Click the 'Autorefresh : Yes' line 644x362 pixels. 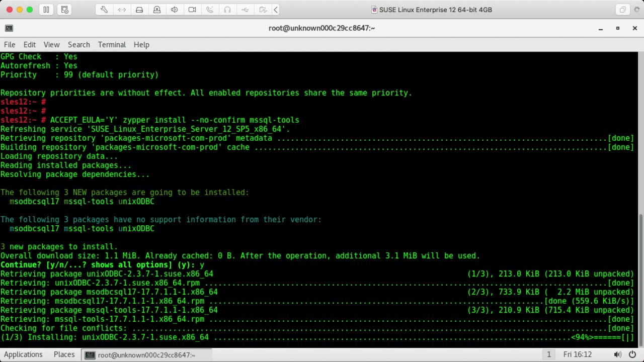tap(39, 66)
